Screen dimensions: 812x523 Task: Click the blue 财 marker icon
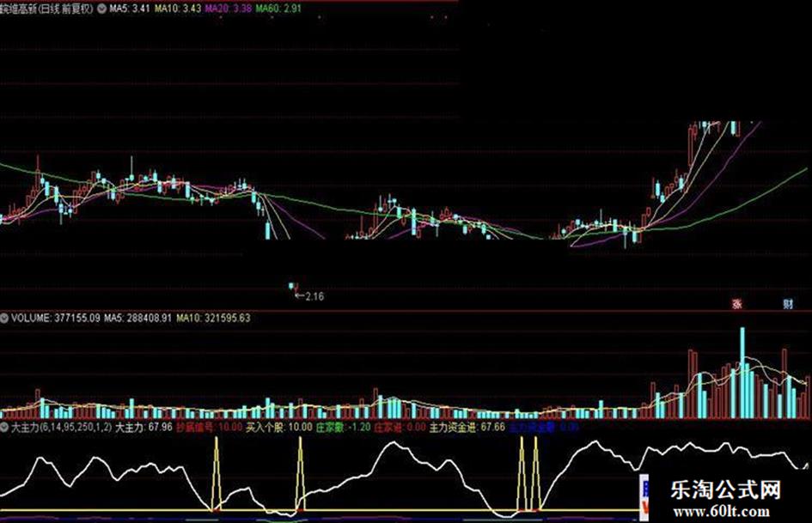coord(788,303)
